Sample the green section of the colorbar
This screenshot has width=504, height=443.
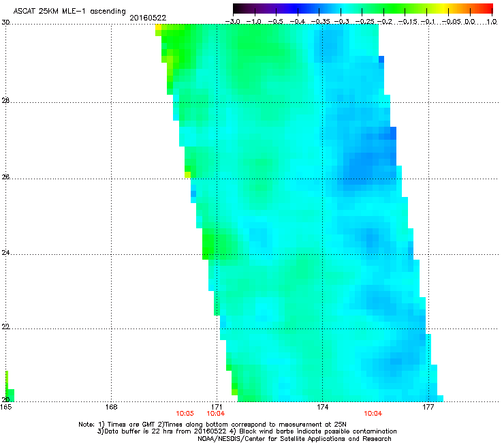(394, 8)
